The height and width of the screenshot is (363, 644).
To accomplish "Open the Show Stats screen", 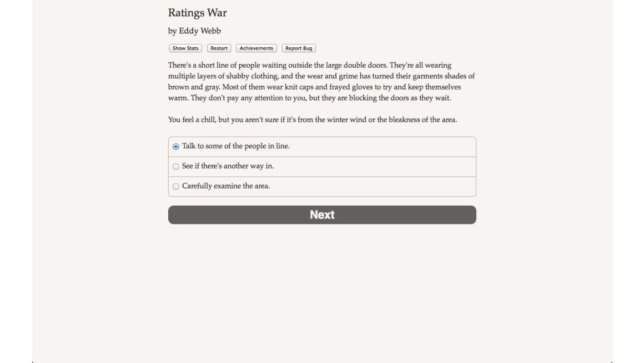I will point(185,48).
